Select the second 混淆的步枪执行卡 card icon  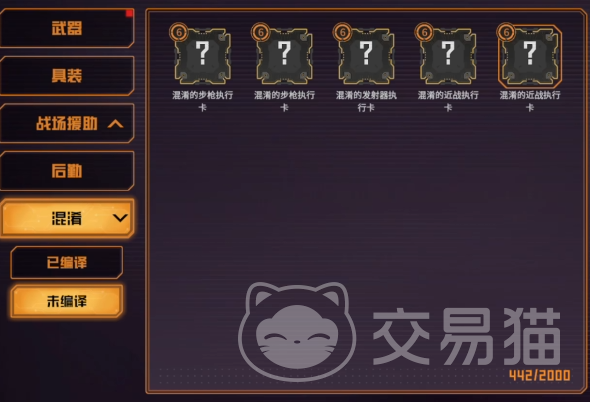[x=284, y=56]
